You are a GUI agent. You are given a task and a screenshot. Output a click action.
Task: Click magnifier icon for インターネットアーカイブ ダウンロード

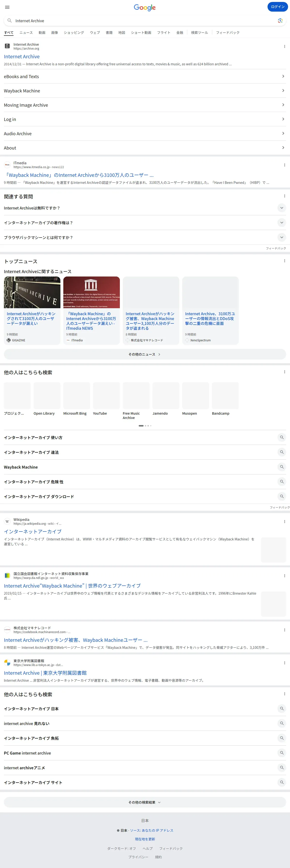(x=282, y=496)
